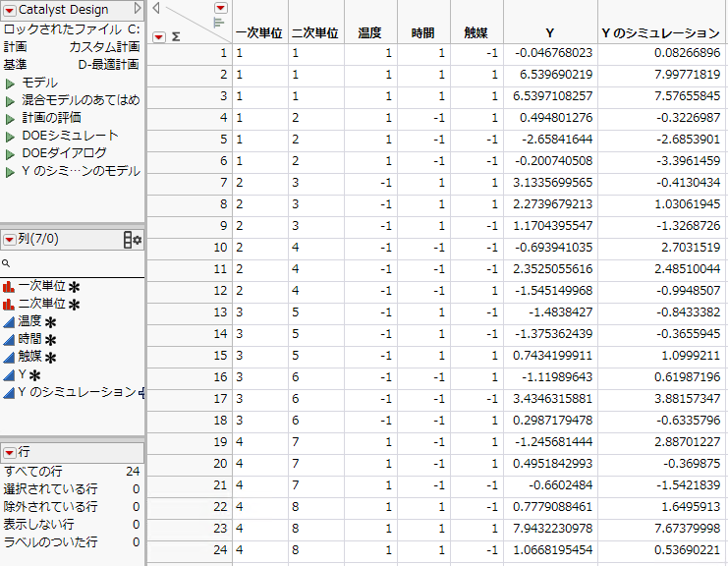
Task: Click the nominal type icon of 二次単位
Action: tap(9, 305)
